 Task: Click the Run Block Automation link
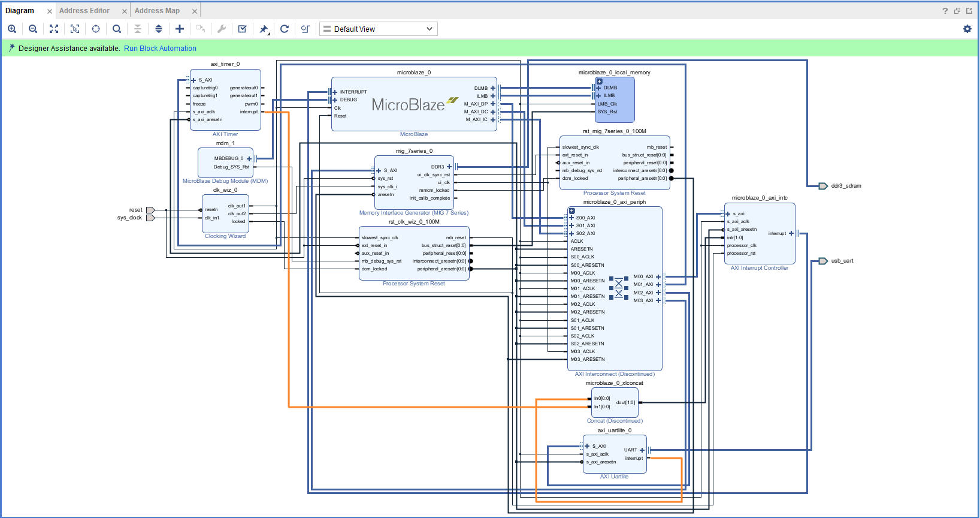point(160,49)
